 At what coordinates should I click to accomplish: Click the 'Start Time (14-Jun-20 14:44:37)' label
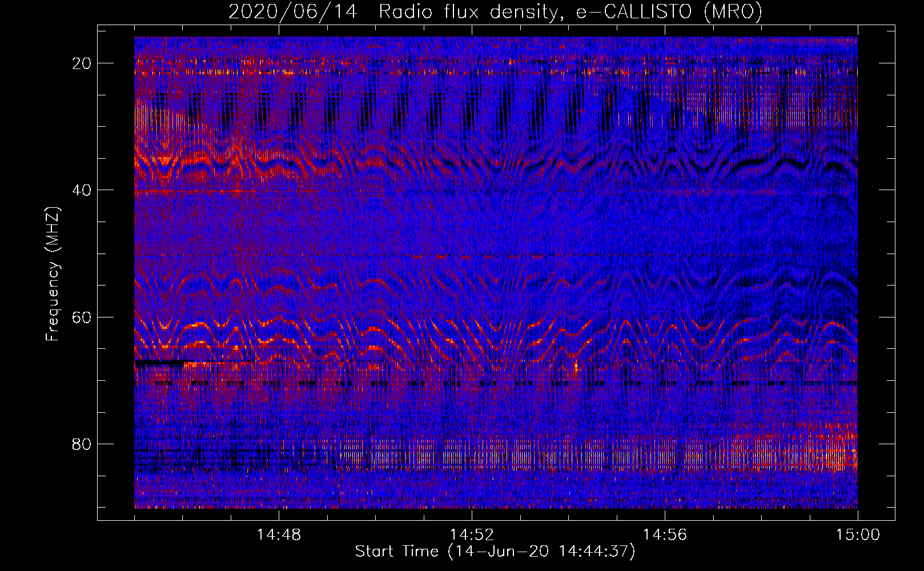point(495,552)
